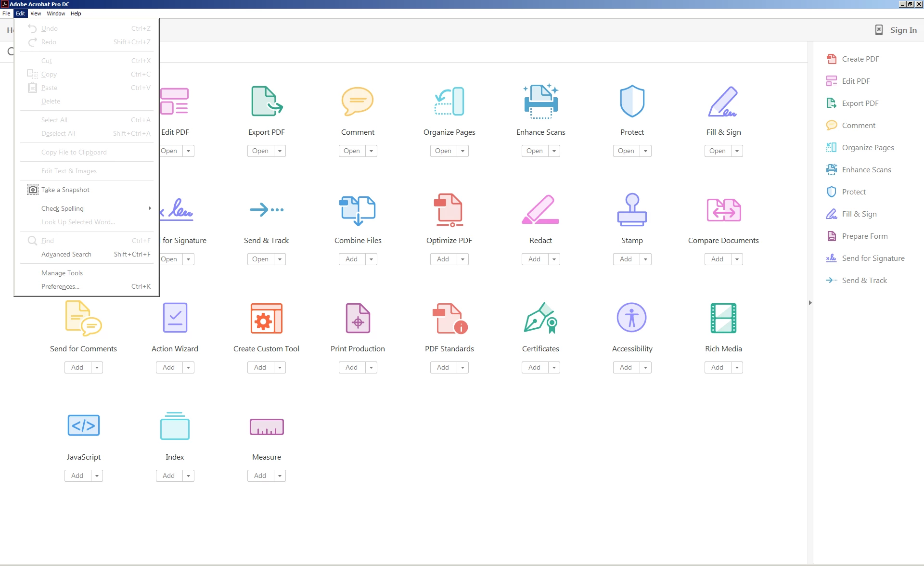Image resolution: width=924 pixels, height=566 pixels.
Task: Click the Redact pink marker icon
Action: point(540,209)
